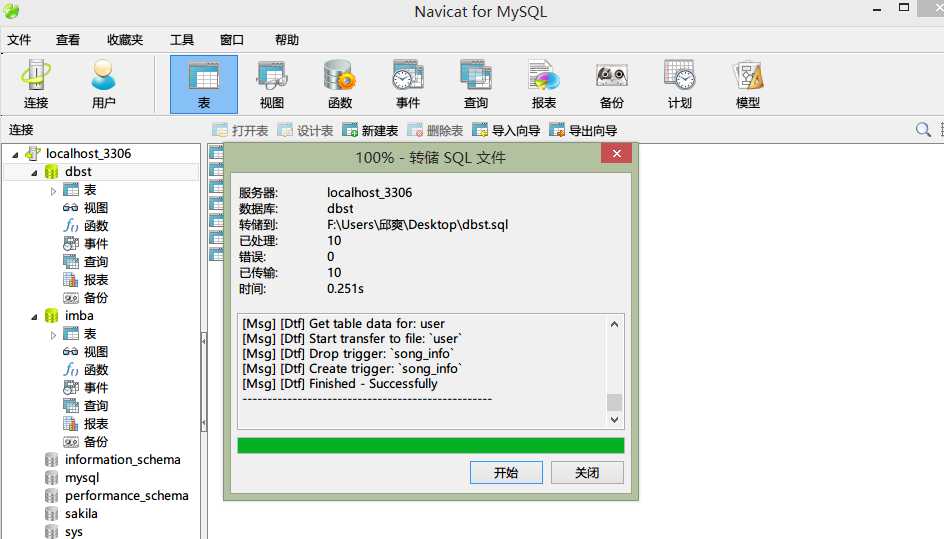Click the log scrollbar up arrow
The width and height of the screenshot is (944, 539).
pyautogui.click(x=614, y=324)
